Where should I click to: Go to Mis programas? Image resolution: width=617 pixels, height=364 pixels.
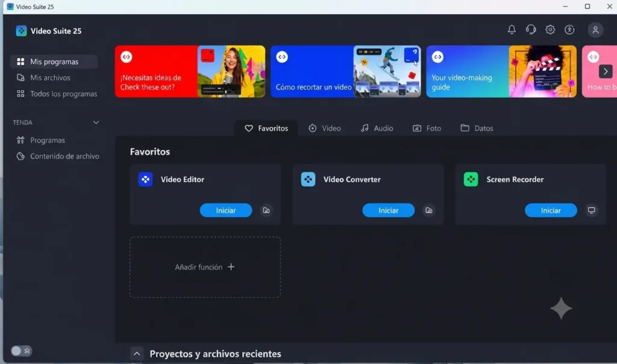[54, 62]
